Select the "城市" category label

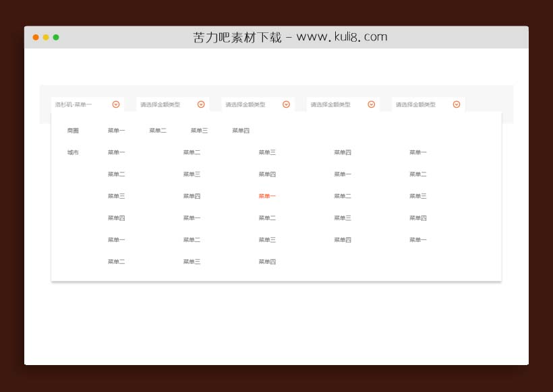tap(73, 152)
